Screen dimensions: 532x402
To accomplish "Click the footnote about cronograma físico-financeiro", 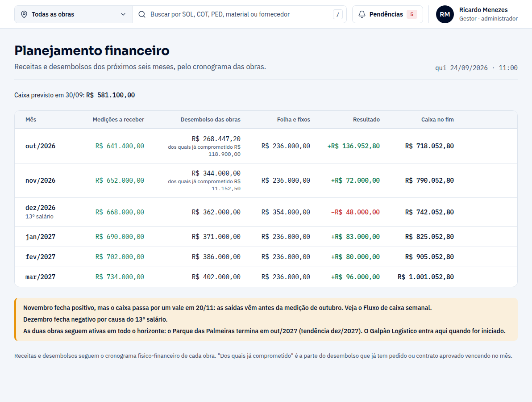I will pos(263,356).
